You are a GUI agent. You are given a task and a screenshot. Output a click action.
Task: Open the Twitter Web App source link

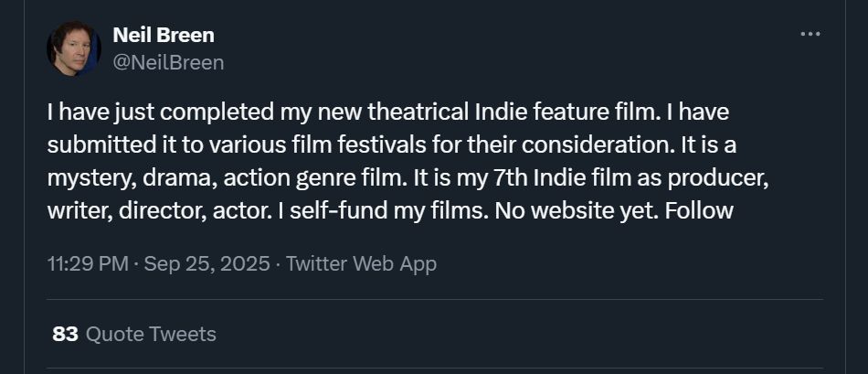[361, 264]
